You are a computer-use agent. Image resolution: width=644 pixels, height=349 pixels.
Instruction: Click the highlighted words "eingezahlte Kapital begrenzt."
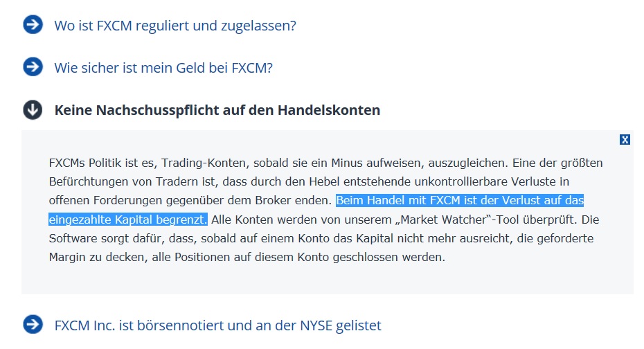pos(128,220)
